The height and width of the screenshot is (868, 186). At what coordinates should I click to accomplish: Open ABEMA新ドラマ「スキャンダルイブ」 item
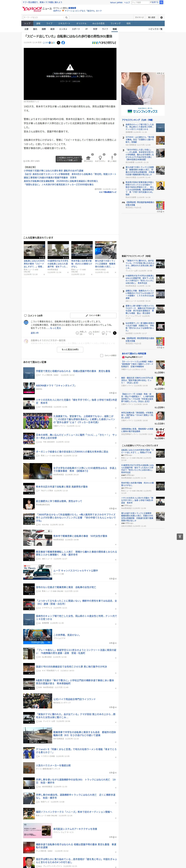click(56, 386)
